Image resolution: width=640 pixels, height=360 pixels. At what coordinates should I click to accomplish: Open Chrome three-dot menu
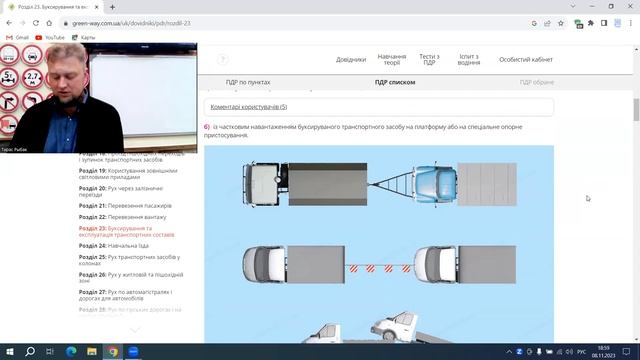click(631, 23)
